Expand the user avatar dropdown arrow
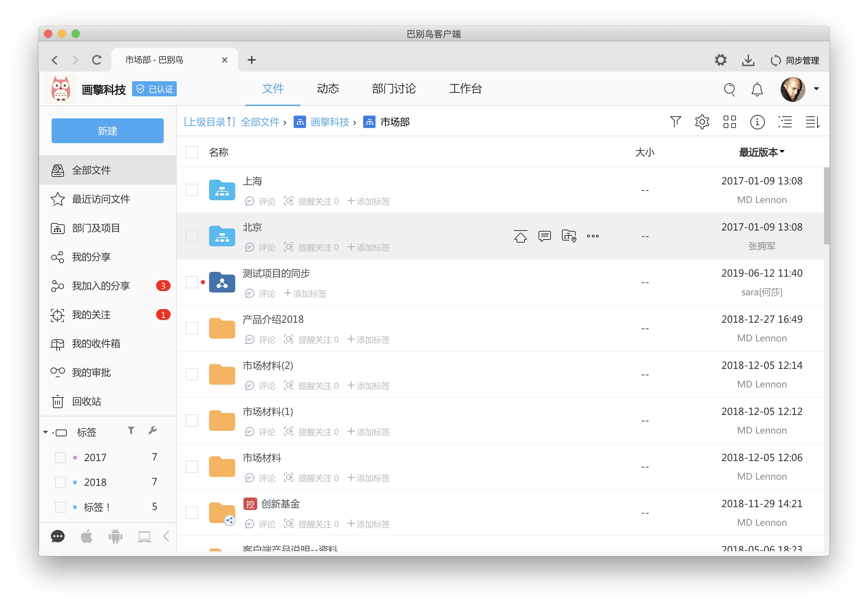 (x=816, y=89)
